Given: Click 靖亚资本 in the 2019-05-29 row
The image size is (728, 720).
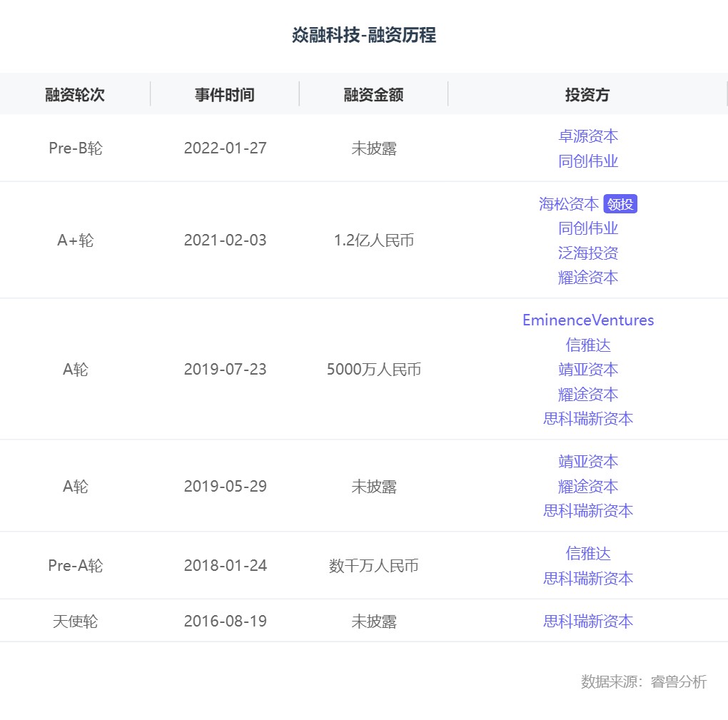Looking at the screenshot, I should 587,462.
